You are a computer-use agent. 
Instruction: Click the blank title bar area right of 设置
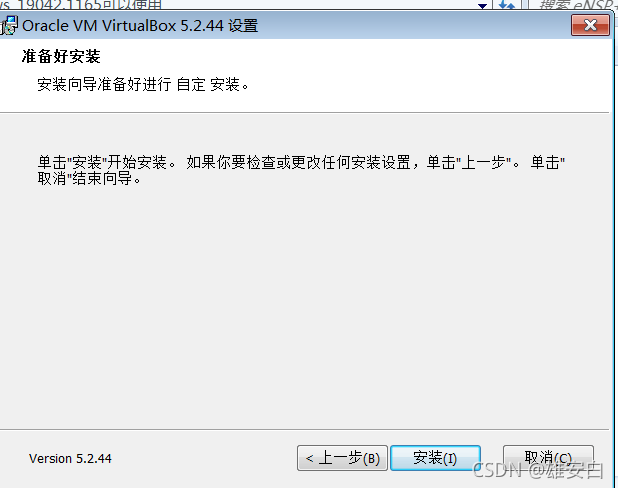414,26
